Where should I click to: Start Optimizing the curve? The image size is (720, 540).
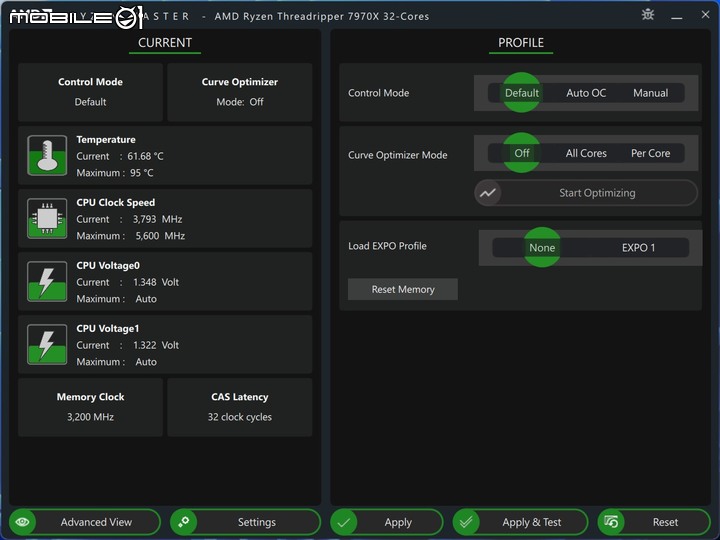click(x=586, y=193)
